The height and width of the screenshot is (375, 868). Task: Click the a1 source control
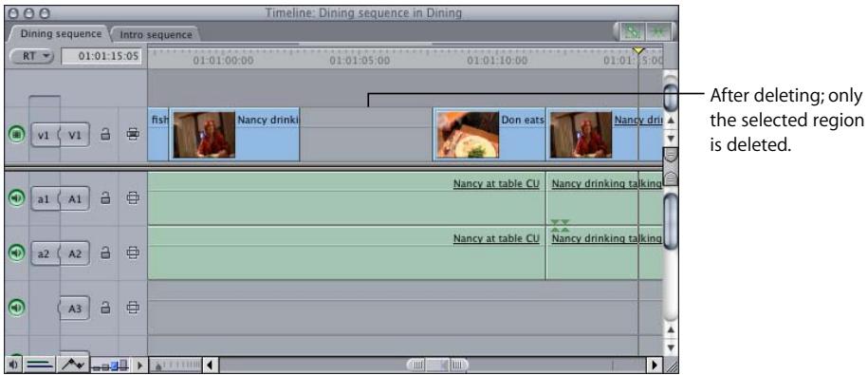pos(44,198)
